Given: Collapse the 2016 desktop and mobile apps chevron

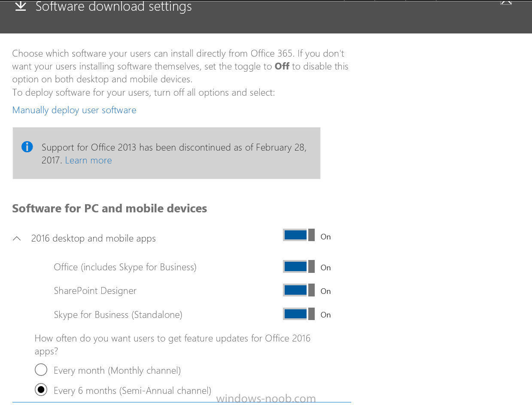Looking at the screenshot, I should (x=17, y=239).
